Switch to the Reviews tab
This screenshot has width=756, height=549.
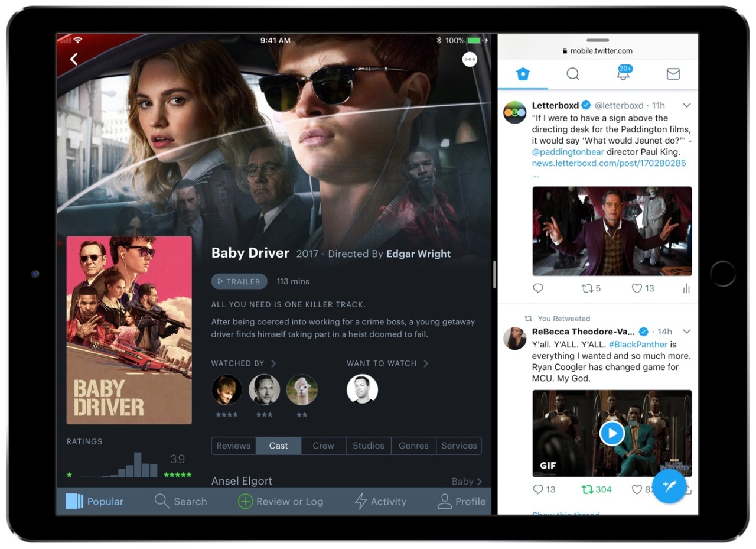pos(233,446)
